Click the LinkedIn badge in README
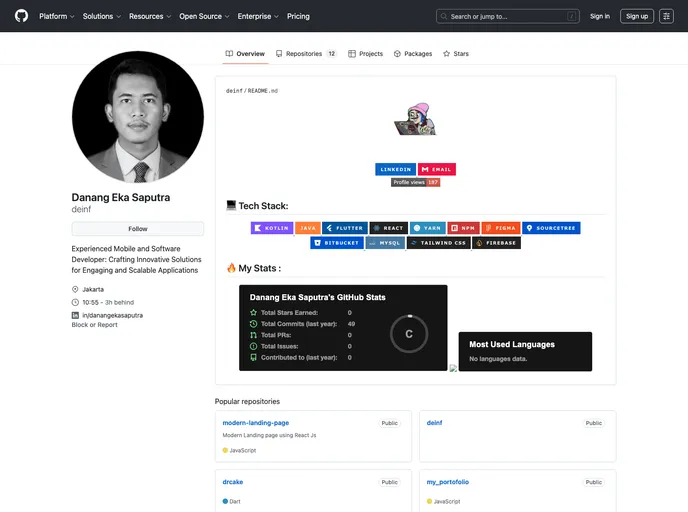This screenshot has width=688, height=512. pyautogui.click(x=395, y=169)
